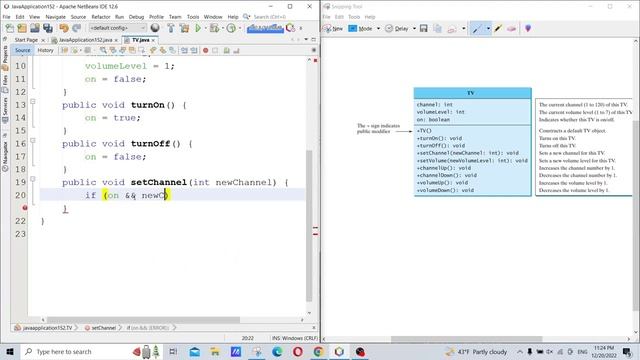
Task: Select the History view button
Action: [45, 50]
